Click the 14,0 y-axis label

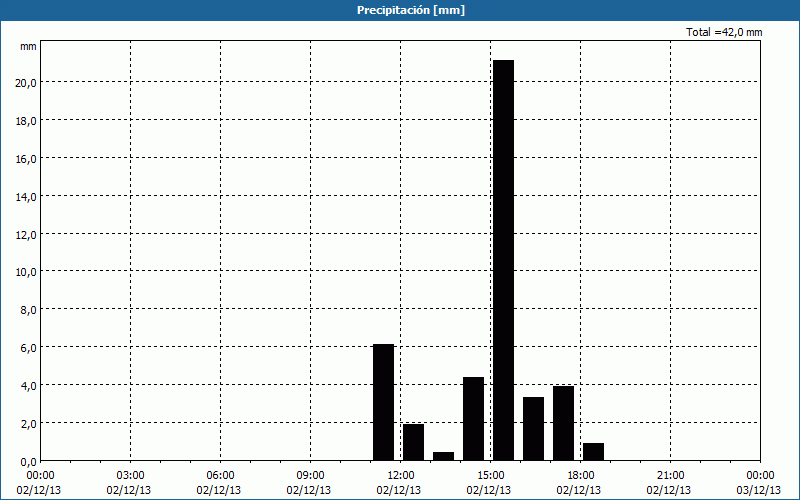26,196
